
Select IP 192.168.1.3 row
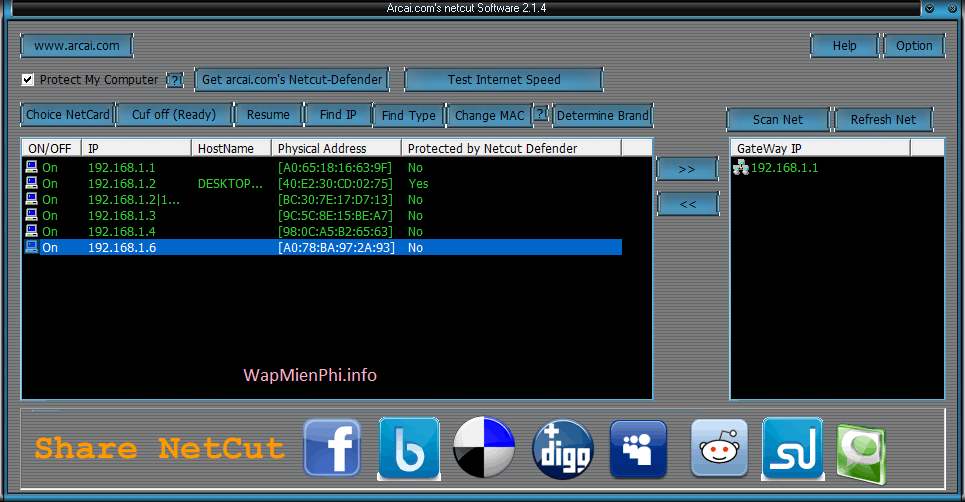pos(121,215)
